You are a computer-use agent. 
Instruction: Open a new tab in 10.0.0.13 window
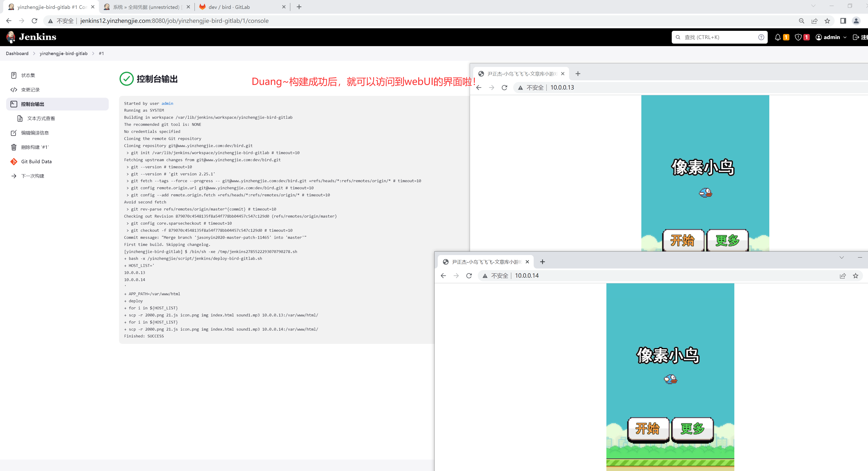[x=578, y=74]
